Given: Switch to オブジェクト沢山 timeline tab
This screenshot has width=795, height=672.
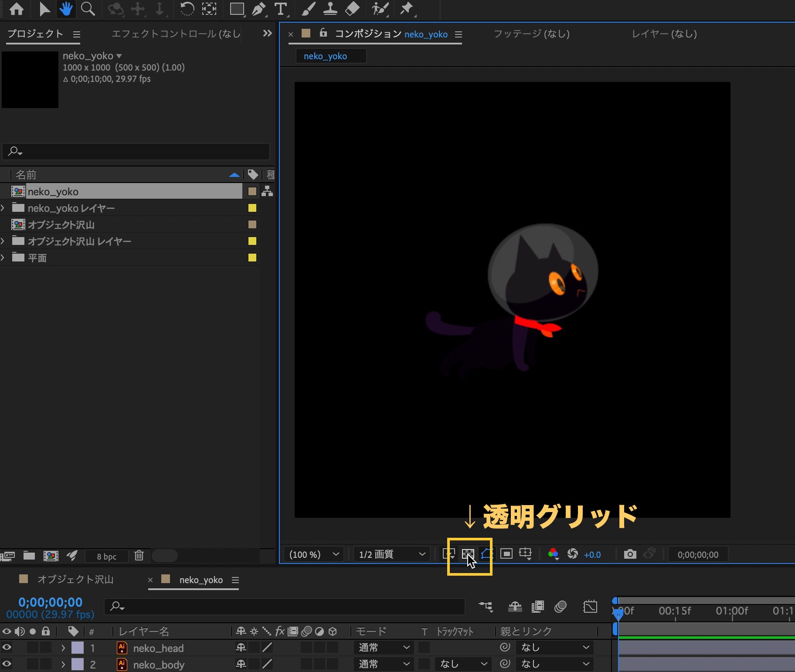Looking at the screenshot, I should click(x=75, y=580).
